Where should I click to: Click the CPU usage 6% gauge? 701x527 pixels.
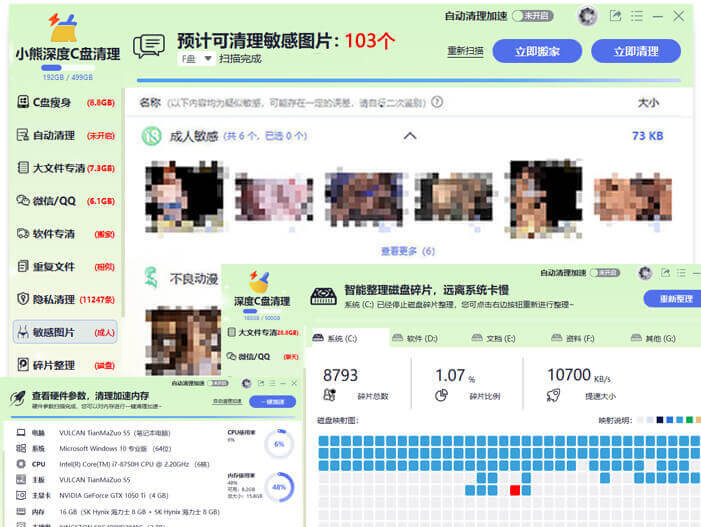pyautogui.click(x=279, y=444)
